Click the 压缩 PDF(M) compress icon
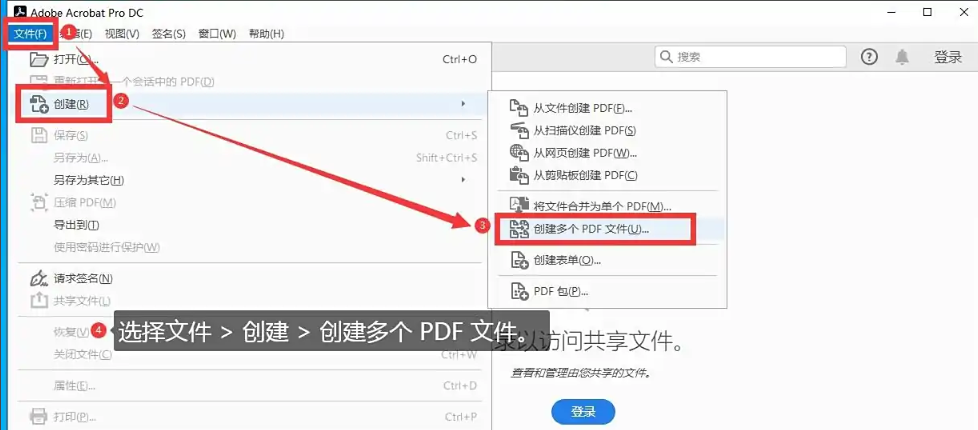 (39, 202)
